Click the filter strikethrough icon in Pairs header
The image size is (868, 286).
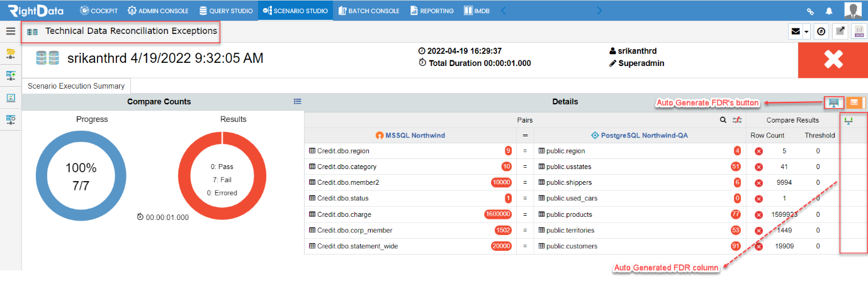tap(738, 119)
